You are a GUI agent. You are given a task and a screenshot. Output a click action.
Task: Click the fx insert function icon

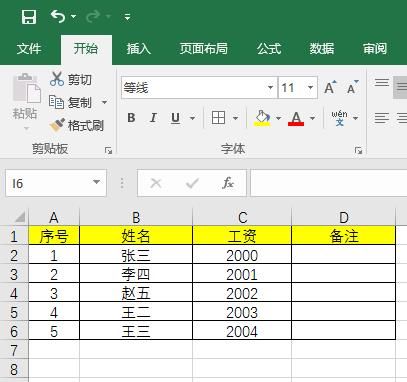point(228,183)
